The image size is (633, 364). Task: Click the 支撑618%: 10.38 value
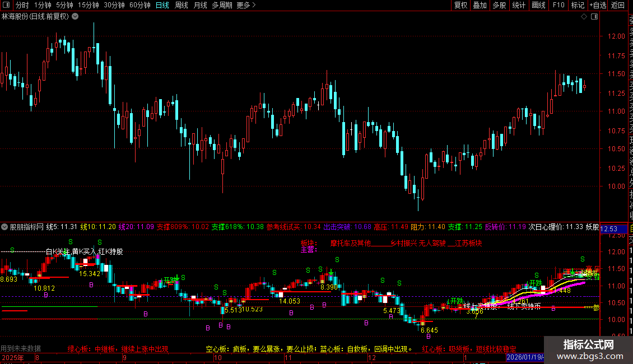[x=238, y=227]
